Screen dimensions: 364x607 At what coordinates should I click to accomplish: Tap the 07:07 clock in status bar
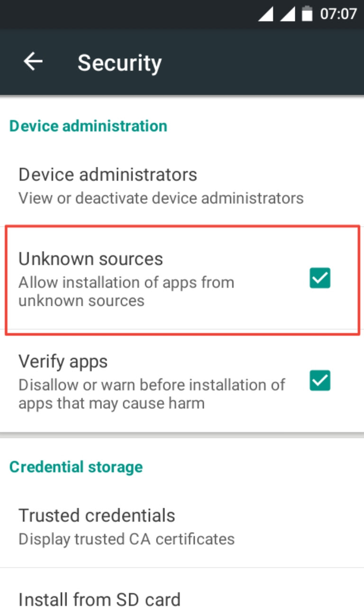(338, 14)
